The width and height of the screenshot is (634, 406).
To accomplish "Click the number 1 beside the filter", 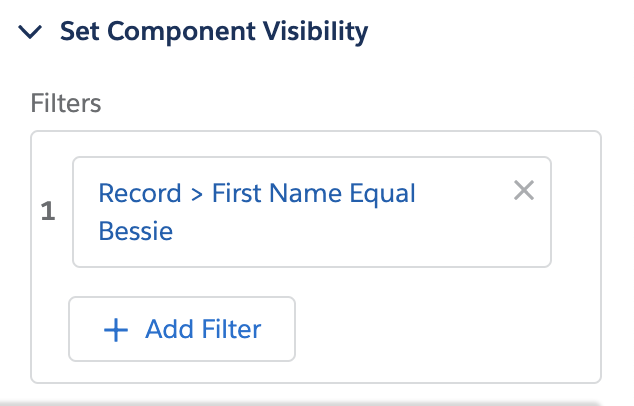I will 48,212.
